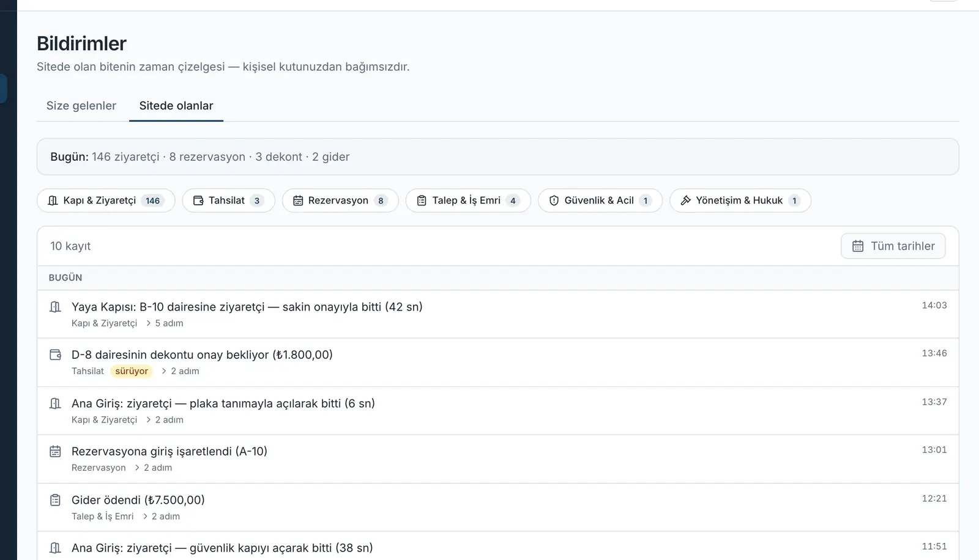Viewport: 979px width, 560px height.
Task: Click the Bugün summary bar
Action: click(x=497, y=157)
